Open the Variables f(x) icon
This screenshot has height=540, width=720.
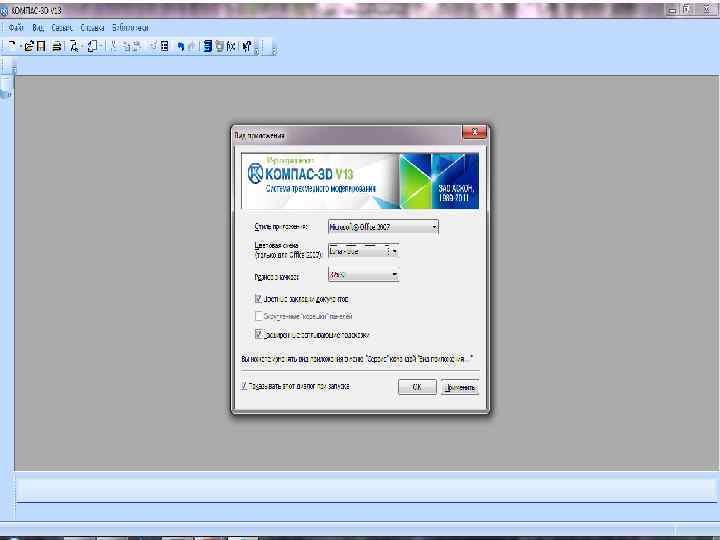231,46
